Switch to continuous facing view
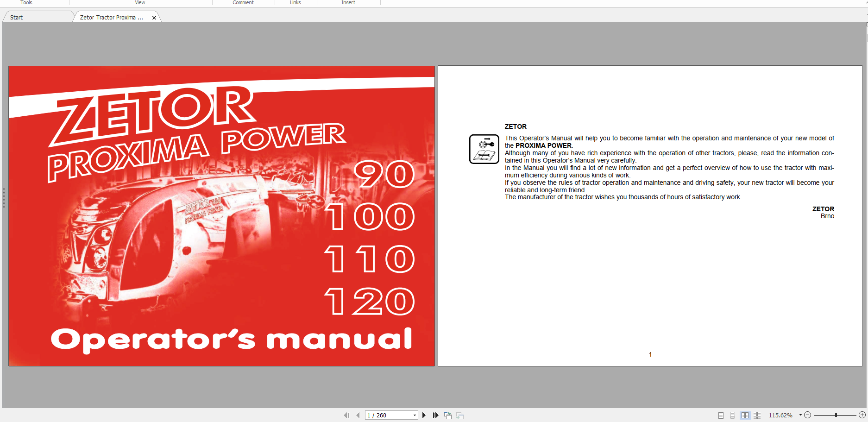Image resolution: width=868 pixels, height=422 pixels. coord(757,416)
